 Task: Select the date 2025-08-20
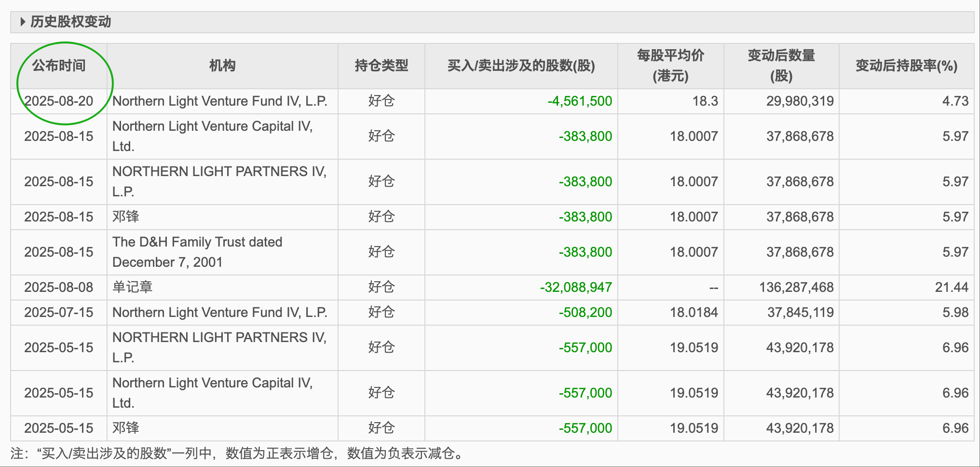click(x=59, y=101)
